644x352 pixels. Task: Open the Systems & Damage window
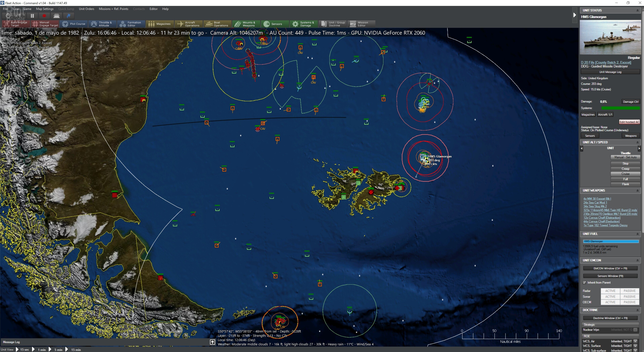[x=304, y=24]
